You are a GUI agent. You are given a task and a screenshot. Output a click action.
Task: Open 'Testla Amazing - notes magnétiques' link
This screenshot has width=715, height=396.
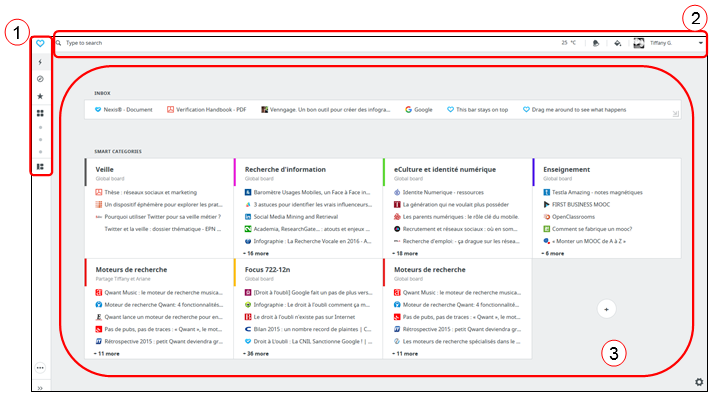593,193
